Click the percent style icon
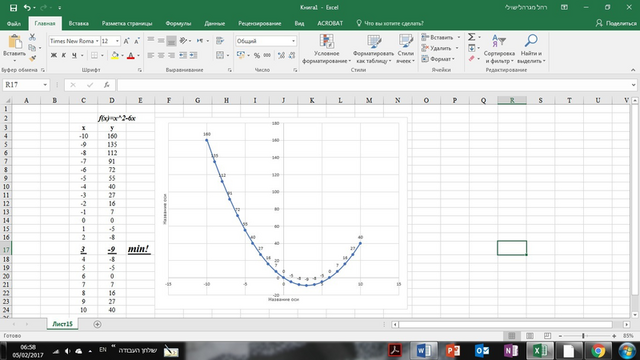640x360 pixels. (x=257, y=55)
